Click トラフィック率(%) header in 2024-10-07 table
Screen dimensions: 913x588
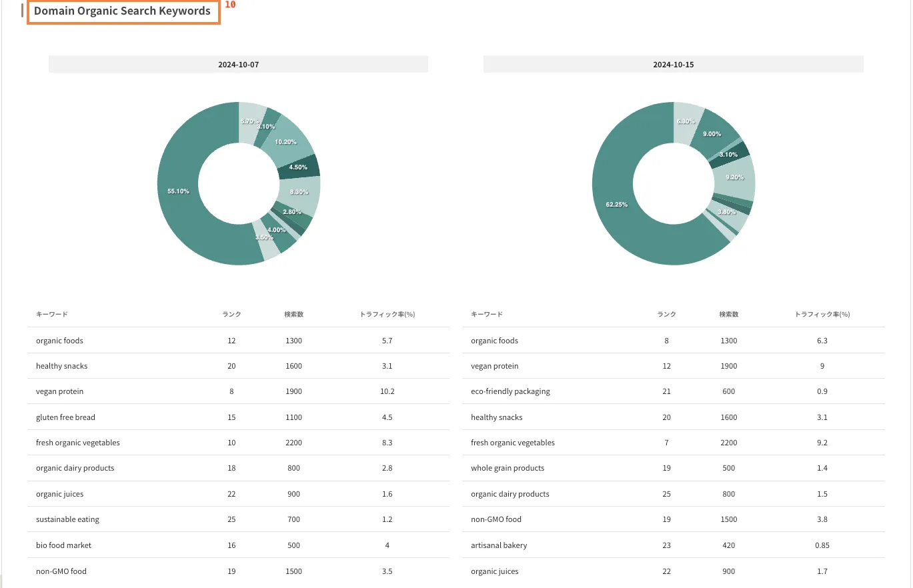coord(387,314)
